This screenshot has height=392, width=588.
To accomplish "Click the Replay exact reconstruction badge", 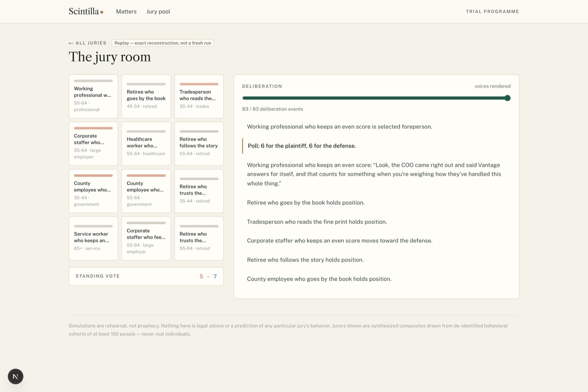I will tap(163, 43).
